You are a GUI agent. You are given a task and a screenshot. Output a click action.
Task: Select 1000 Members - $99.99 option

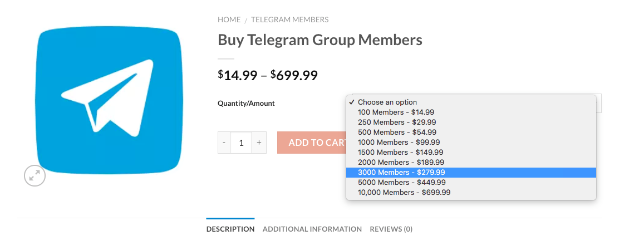399,143
